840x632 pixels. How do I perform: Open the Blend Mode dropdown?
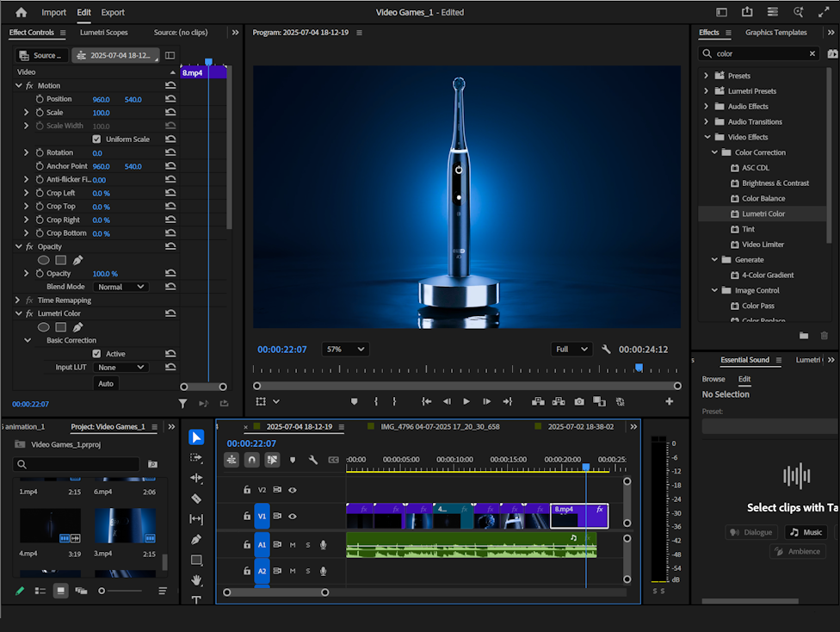(x=121, y=287)
